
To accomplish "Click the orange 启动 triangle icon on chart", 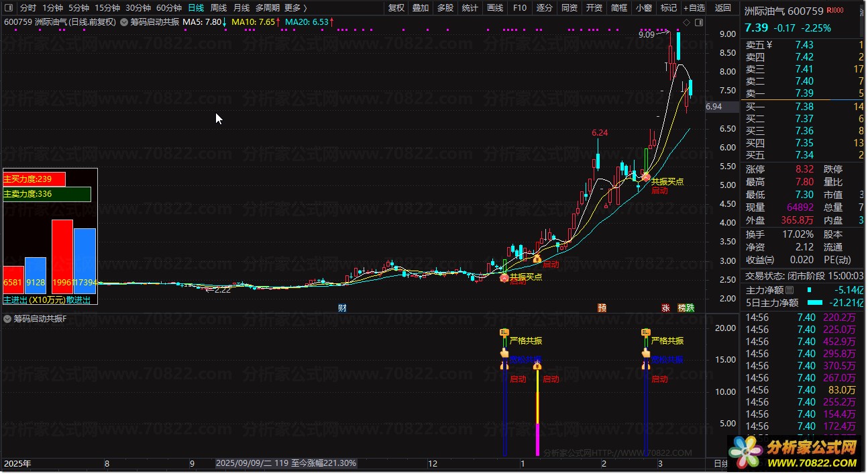I will (x=537, y=258).
